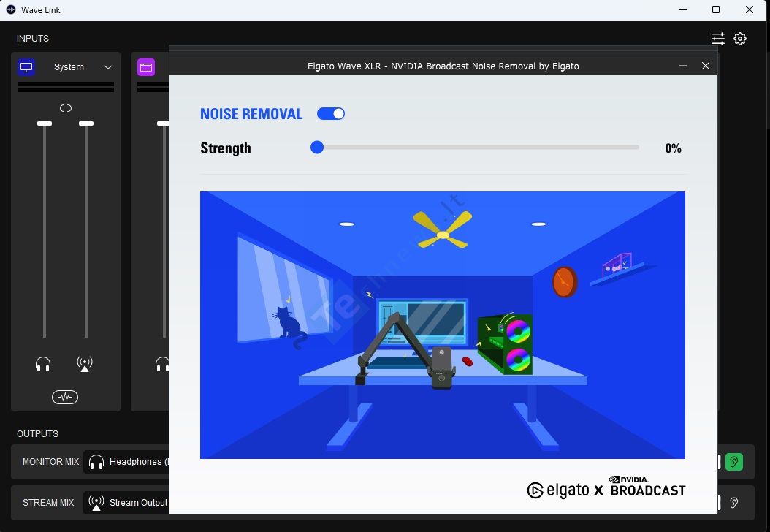Open Wave Link mixer settings sliders icon
The height and width of the screenshot is (532, 770).
click(718, 39)
